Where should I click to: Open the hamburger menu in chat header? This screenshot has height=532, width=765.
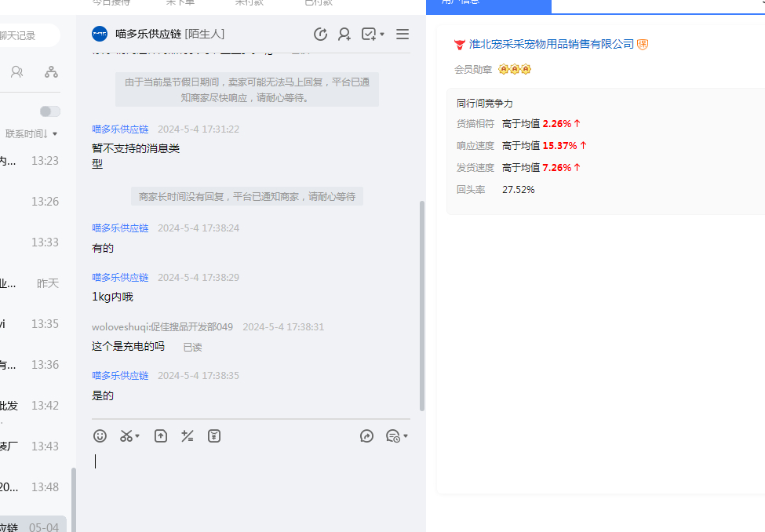tap(403, 34)
